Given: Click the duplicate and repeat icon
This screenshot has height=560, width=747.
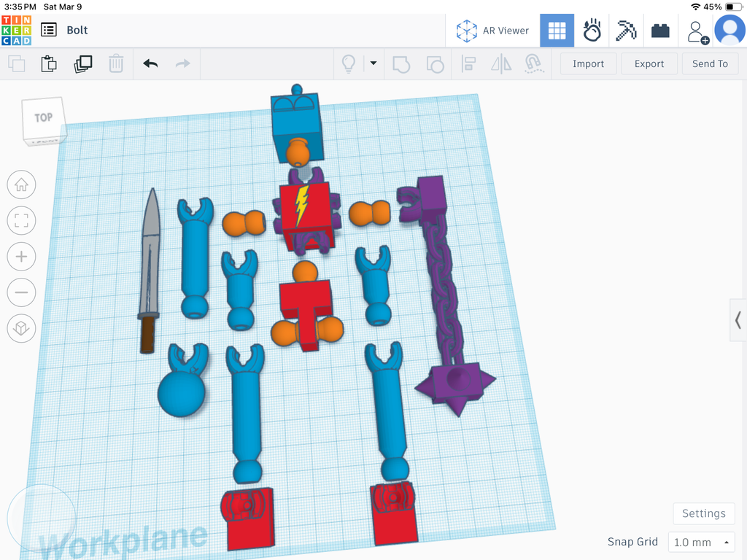Looking at the screenshot, I should point(82,64).
